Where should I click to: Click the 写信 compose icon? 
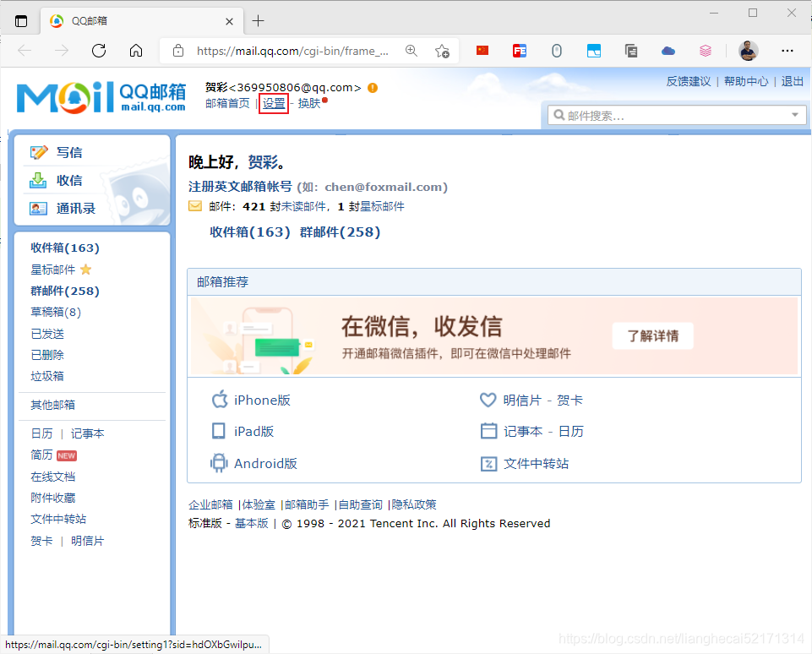(39, 152)
